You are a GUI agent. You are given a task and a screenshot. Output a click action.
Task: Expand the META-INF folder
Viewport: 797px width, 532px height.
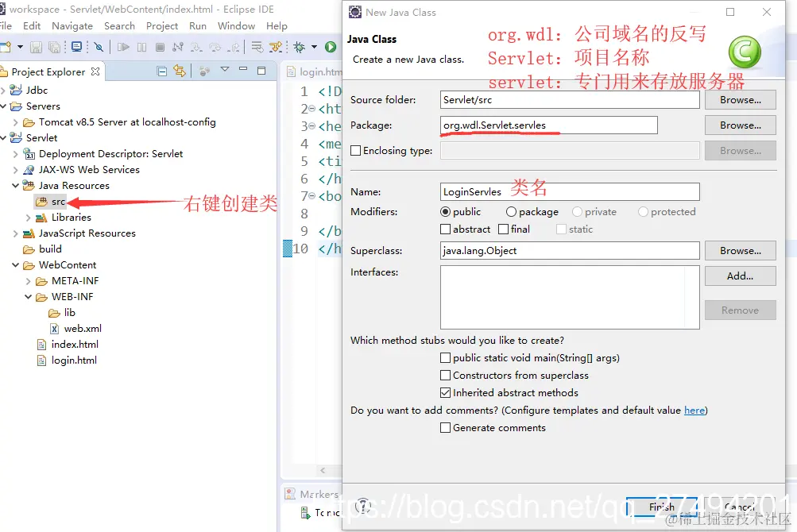click(28, 281)
